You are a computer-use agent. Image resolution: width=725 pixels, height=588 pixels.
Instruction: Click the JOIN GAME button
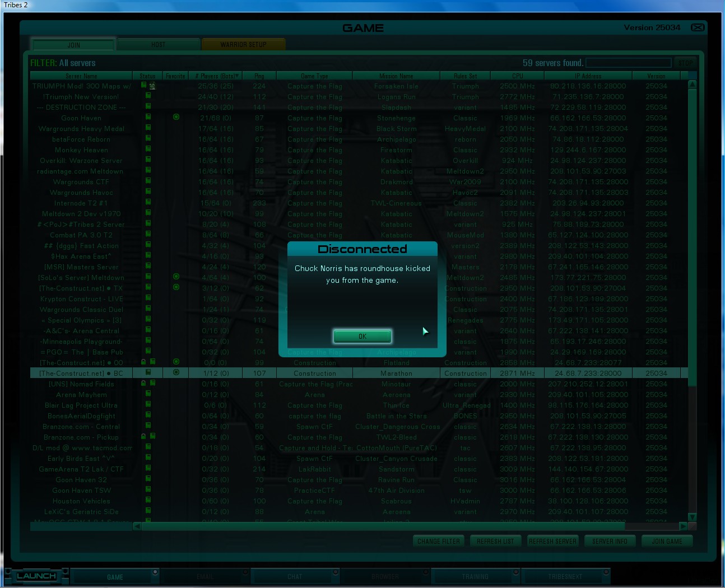click(667, 541)
